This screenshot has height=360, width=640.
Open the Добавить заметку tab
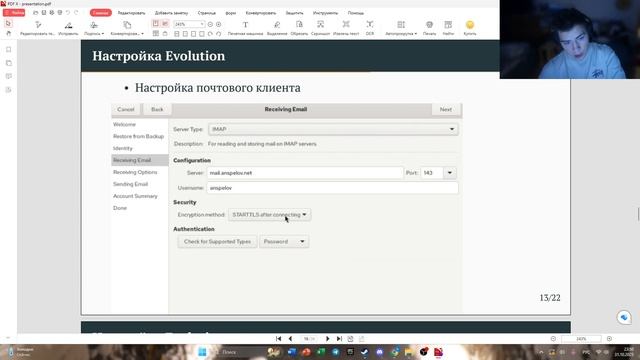click(x=171, y=13)
